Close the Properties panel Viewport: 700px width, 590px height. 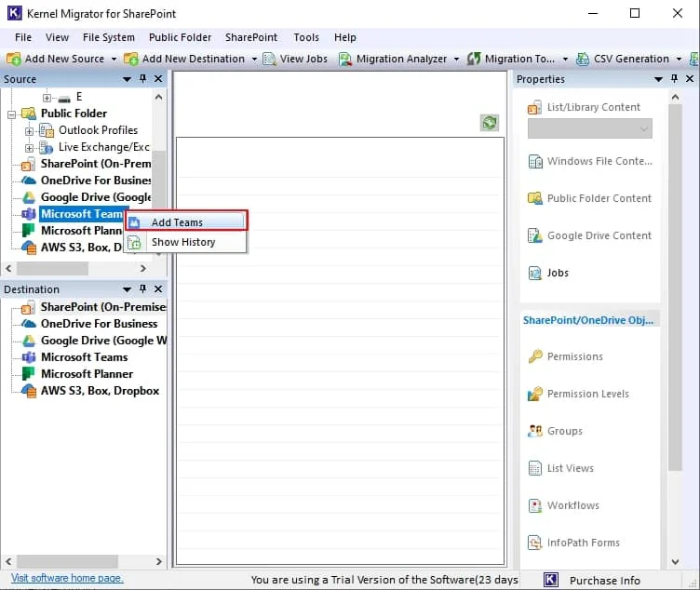689,78
